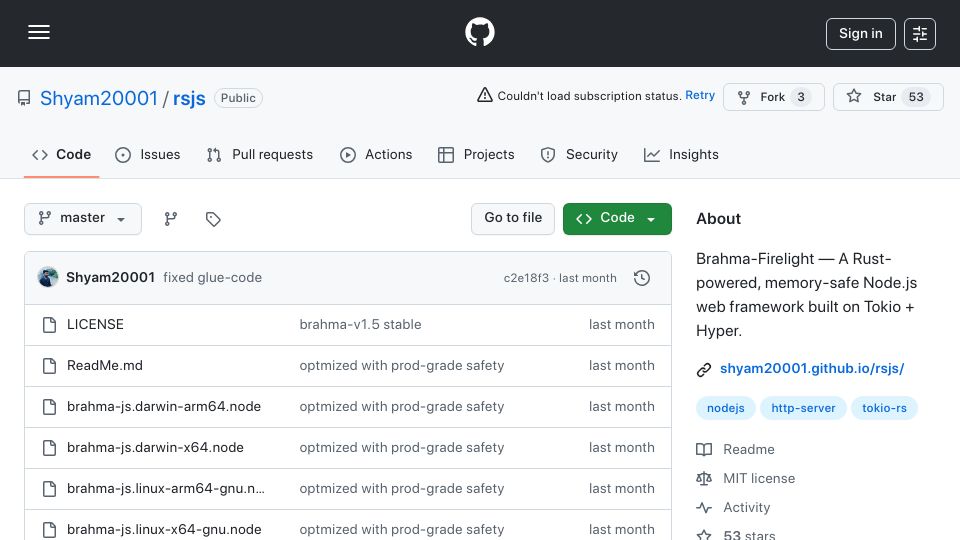Click LICENSE row 'last month' timestamp
The width and height of the screenshot is (960, 540).
coord(621,324)
